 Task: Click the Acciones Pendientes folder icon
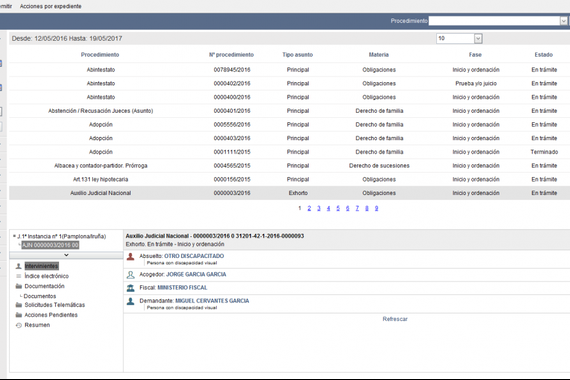[x=19, y=315]
